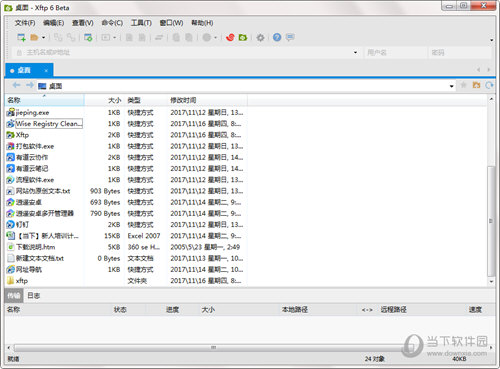This screenshot has width=500, height=369.
Task: Click the transfer pane horizontal scrollbar
Action: [213, 348]
